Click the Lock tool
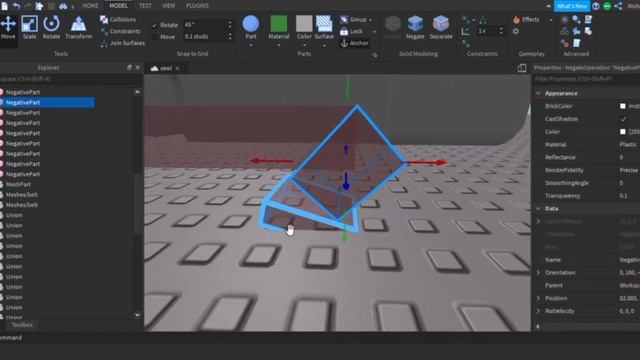 (351, 31)
